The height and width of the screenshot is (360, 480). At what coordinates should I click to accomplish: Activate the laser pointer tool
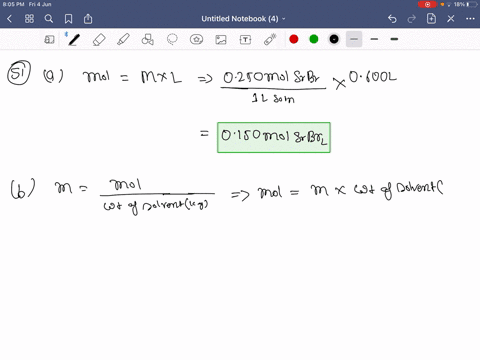270,40
